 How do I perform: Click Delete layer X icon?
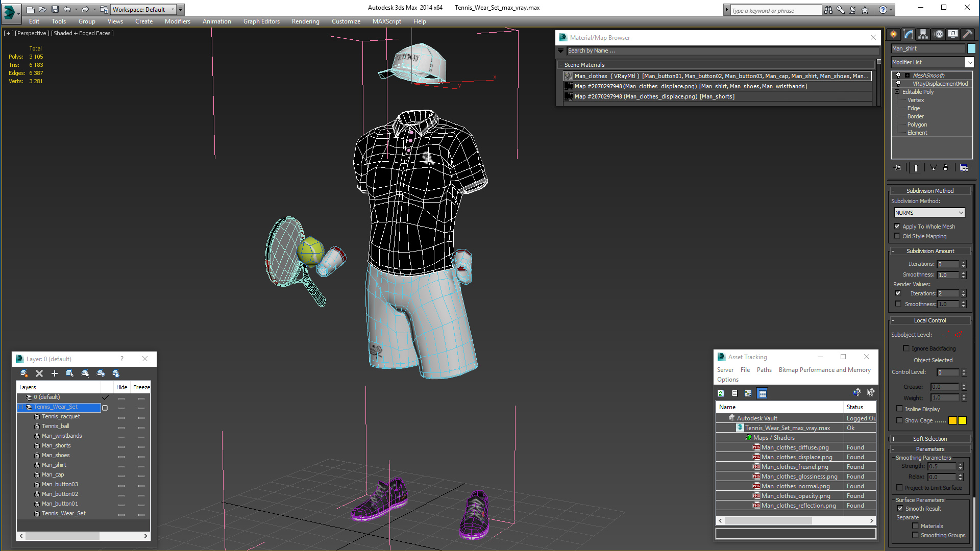click(39, 373)
